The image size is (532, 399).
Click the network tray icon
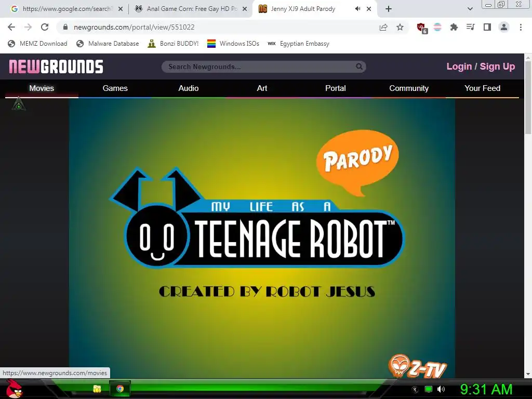429,389
